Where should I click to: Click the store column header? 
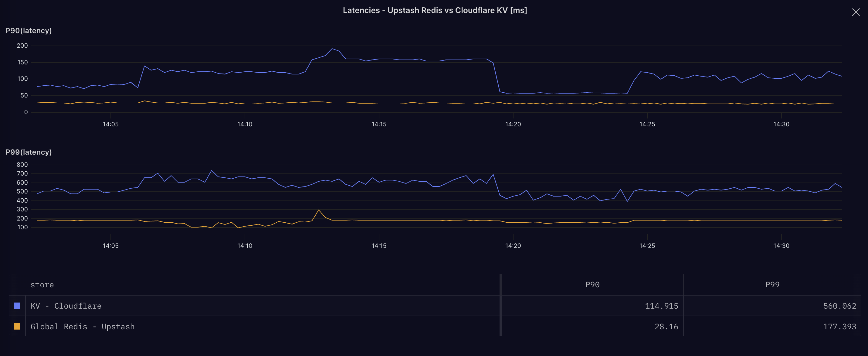pos(42,285)
